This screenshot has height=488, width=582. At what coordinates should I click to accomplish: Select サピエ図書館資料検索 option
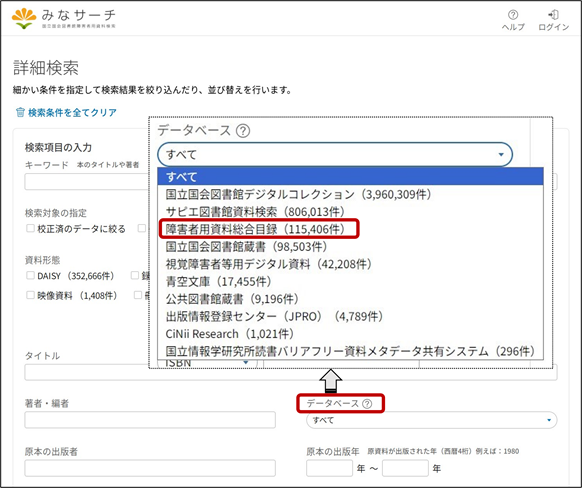click(x=350, y=212)
